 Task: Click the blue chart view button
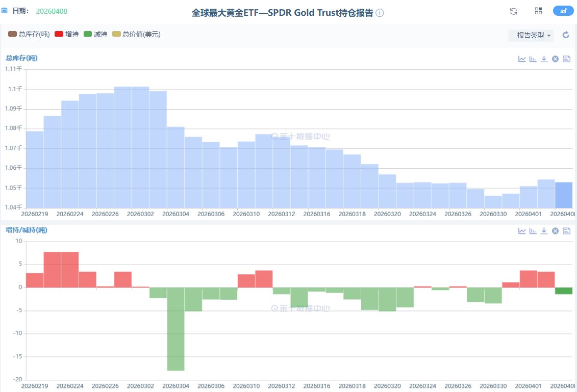tap(563, 11)
